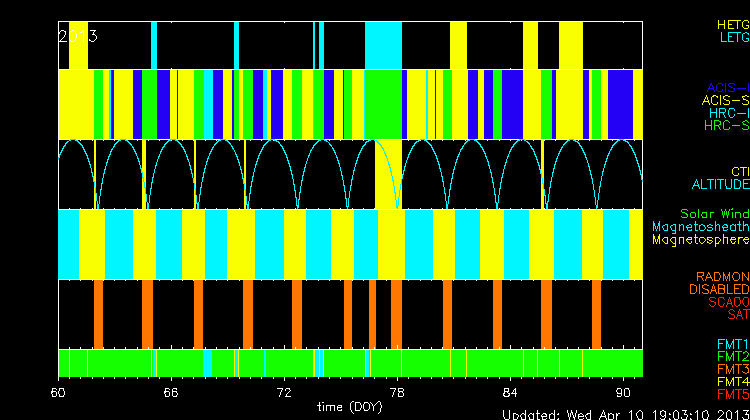The image size is (750, 420).
Task: Click the CTI legend label
Action: pos(739,171)
